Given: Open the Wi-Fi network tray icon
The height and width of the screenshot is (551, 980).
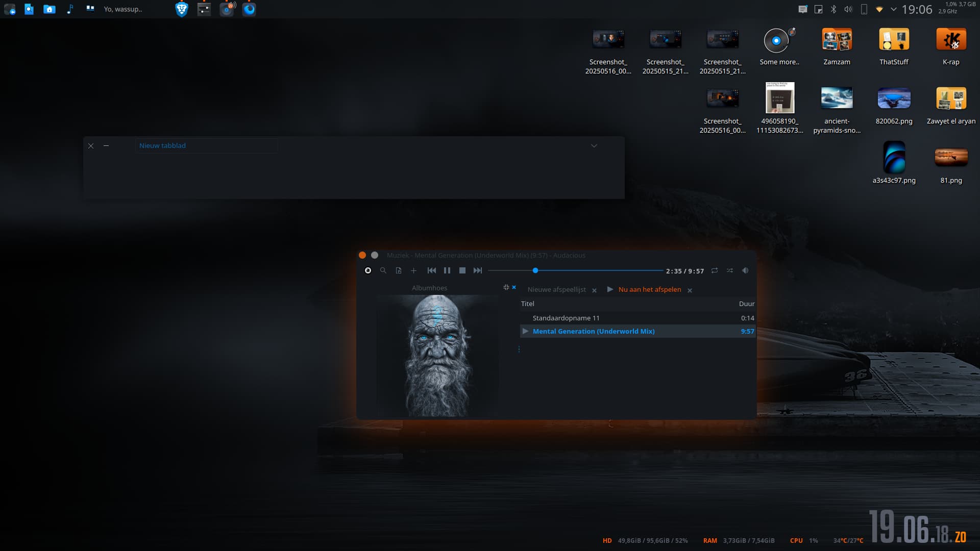Looking at the screenshot, I should (879, 9).
